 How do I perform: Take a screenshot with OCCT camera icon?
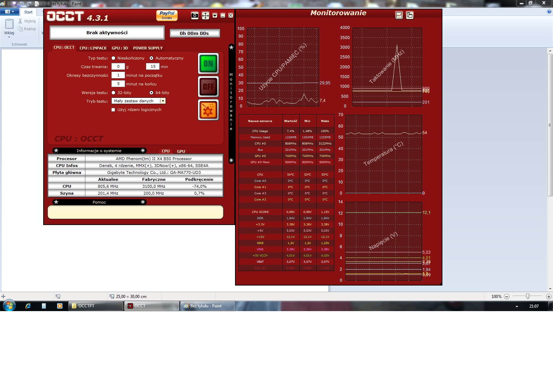[195, 16]
